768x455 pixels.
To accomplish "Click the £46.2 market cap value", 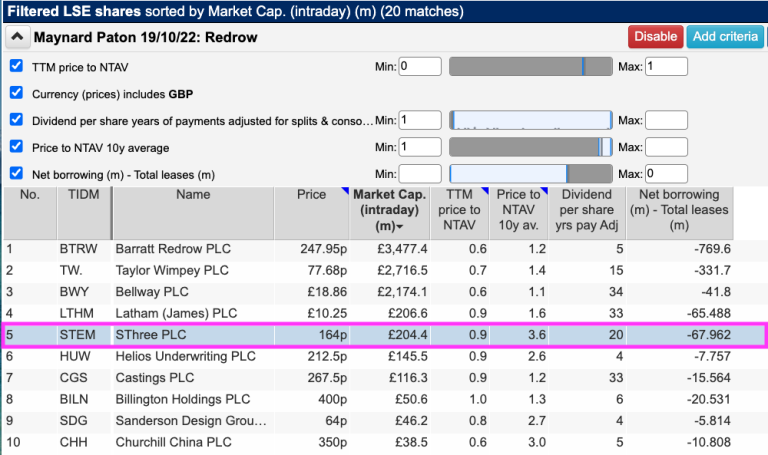I will tap(411, 421).
